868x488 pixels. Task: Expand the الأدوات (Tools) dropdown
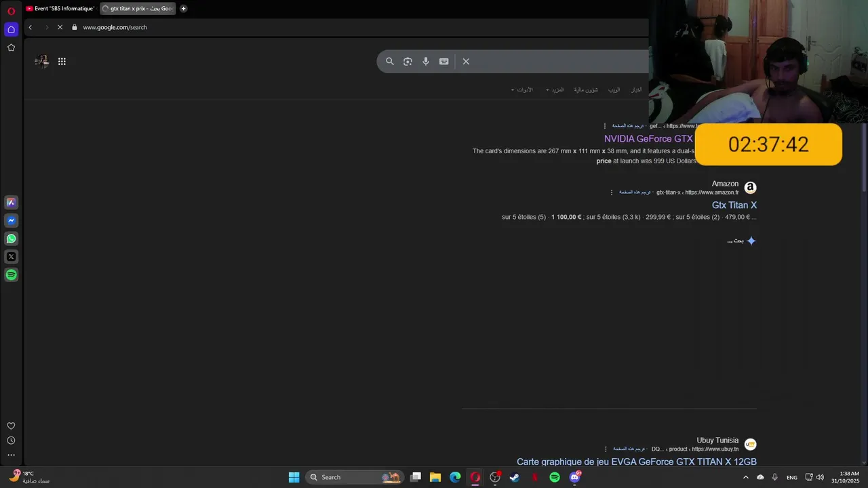click(522, 89)
